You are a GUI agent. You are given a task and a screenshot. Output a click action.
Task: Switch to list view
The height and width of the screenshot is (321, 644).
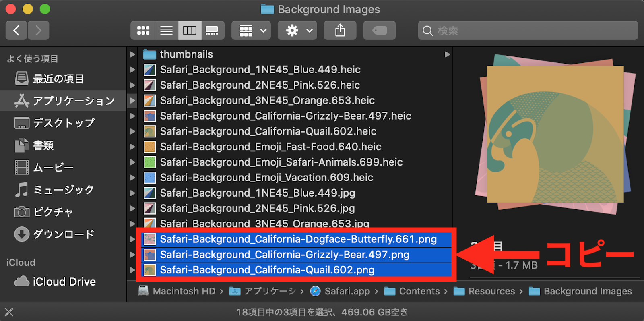(x=166, y=31)
